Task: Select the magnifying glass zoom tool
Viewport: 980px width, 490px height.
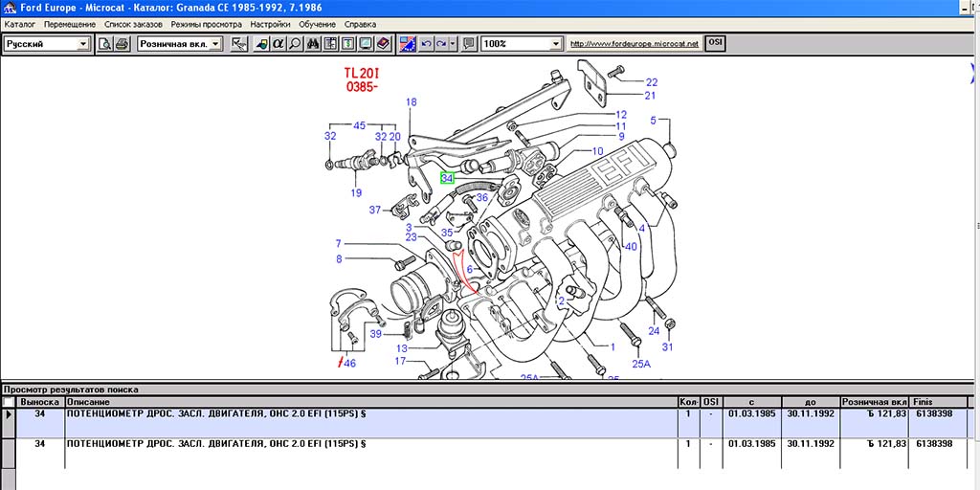Action: click(295, 44)
